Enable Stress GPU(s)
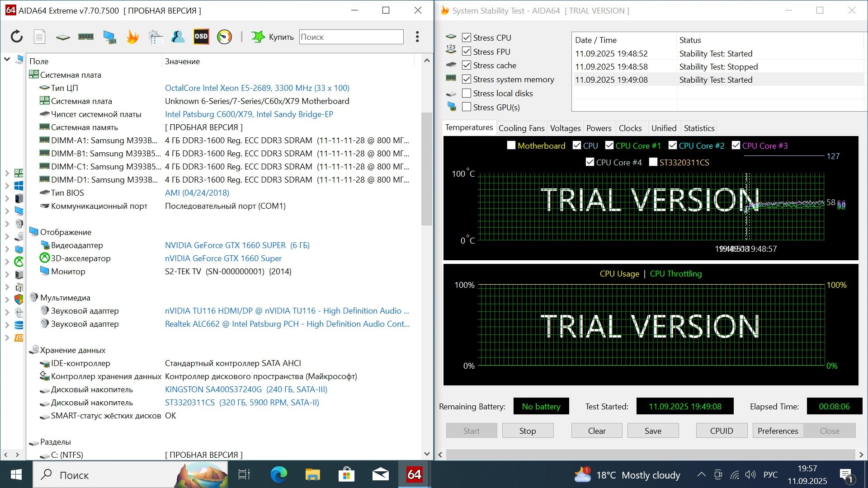Viewport: 868px width, 488px height. [x=467, y=107]
